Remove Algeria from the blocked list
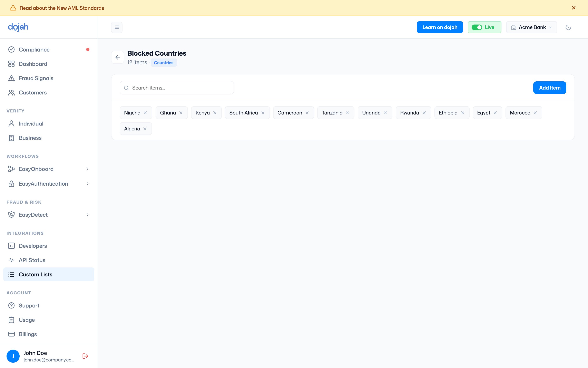Viewport: 588px width, 368px height. coord(145,129)
